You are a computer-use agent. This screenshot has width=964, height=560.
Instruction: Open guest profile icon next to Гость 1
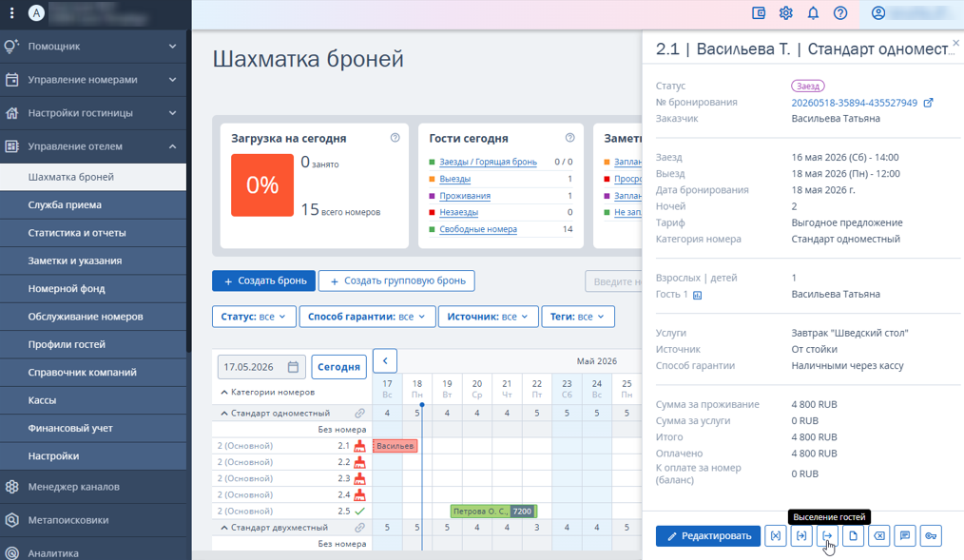point(697,295)
